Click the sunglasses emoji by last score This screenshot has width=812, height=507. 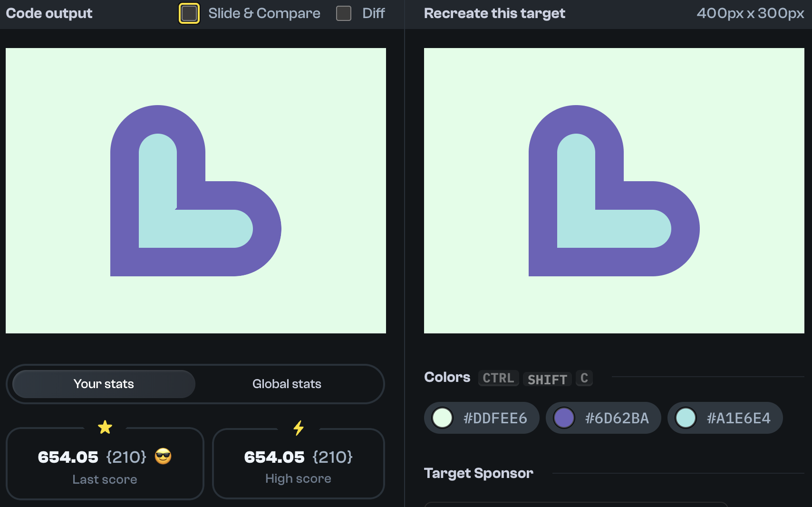point(163,457)
